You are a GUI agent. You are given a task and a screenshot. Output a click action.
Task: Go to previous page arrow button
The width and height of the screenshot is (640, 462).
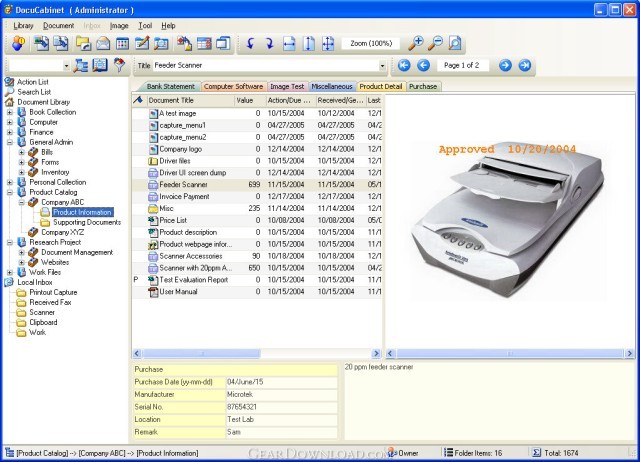point(423,65)
